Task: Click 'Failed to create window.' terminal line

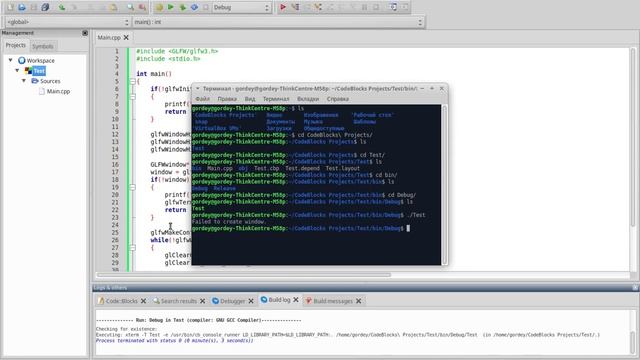Action: tap(229, 222)
